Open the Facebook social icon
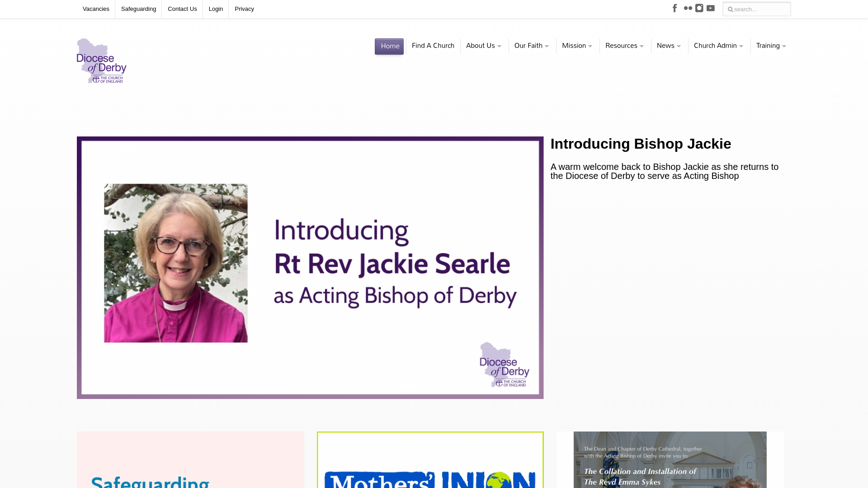 click(675, 8)
